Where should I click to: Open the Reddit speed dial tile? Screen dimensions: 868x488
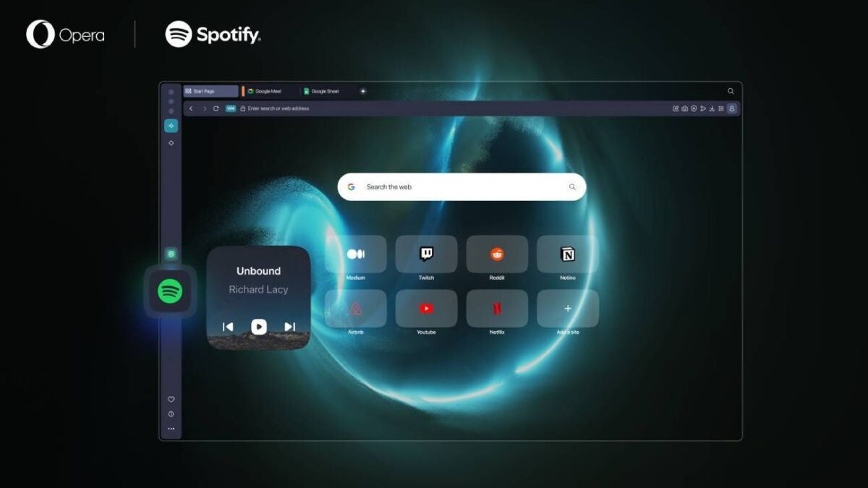pos(497,254)
